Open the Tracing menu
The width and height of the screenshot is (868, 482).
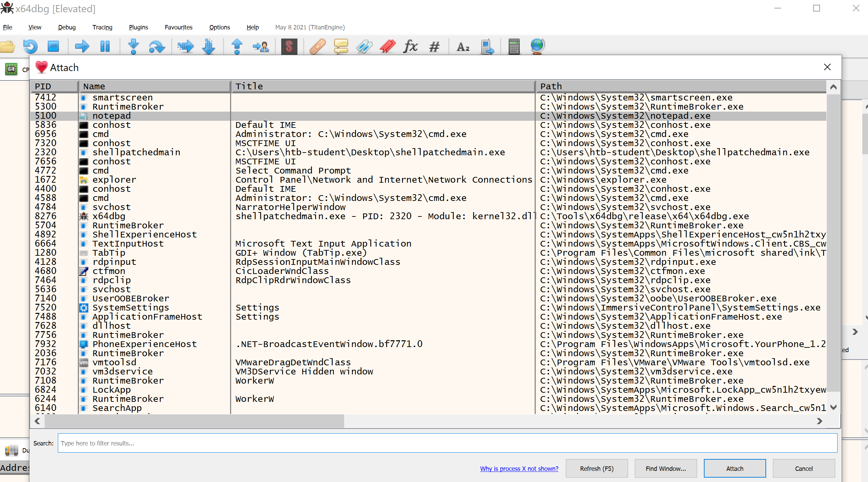102,27
